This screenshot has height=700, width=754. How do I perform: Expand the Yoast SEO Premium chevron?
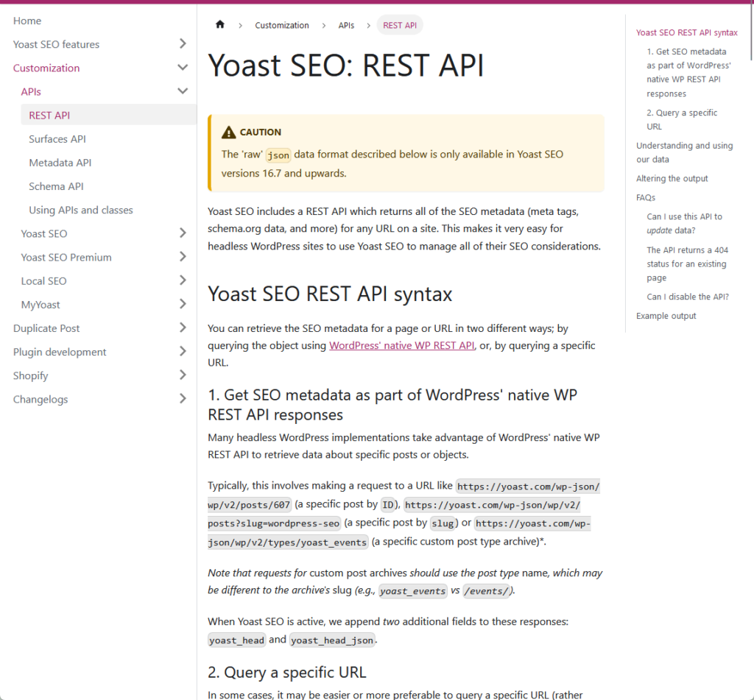click(x=183, y=257)
